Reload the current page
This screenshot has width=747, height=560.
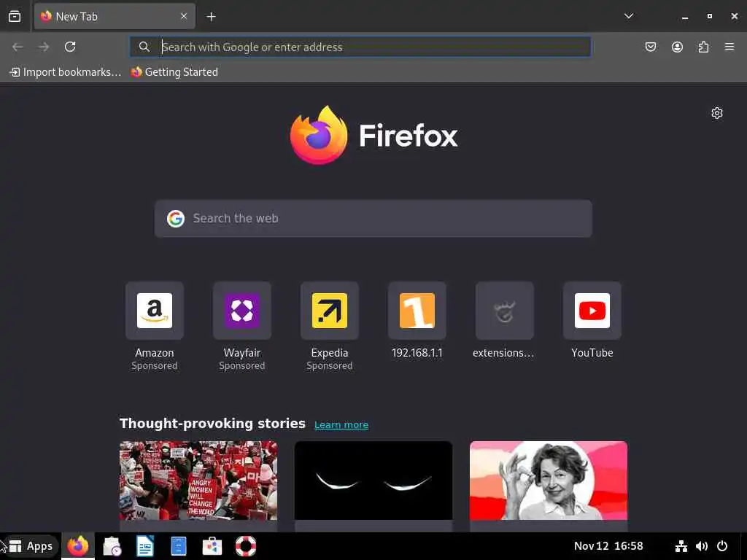coord(70,47)
